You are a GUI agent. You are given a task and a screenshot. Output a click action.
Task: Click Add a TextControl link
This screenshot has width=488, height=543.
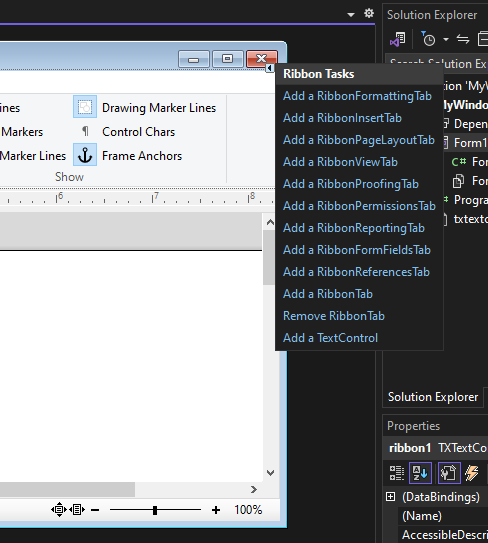pos(330,338)
